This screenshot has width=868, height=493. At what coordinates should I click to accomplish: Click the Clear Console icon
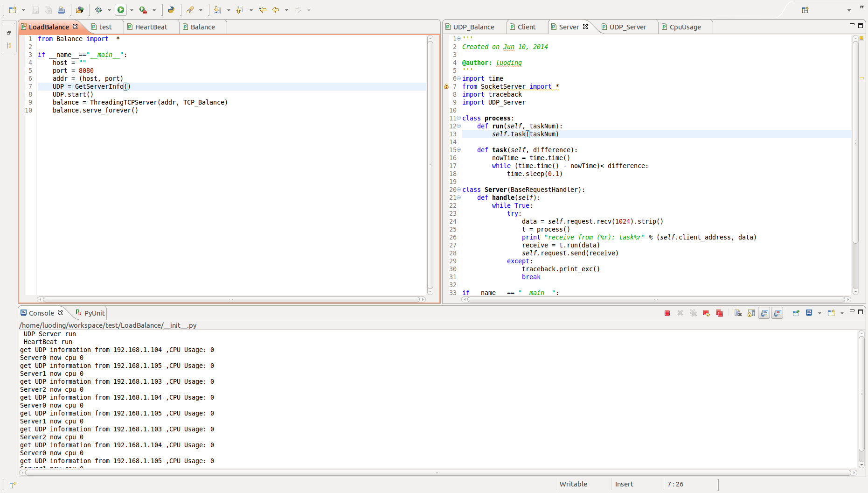point(738,313)
